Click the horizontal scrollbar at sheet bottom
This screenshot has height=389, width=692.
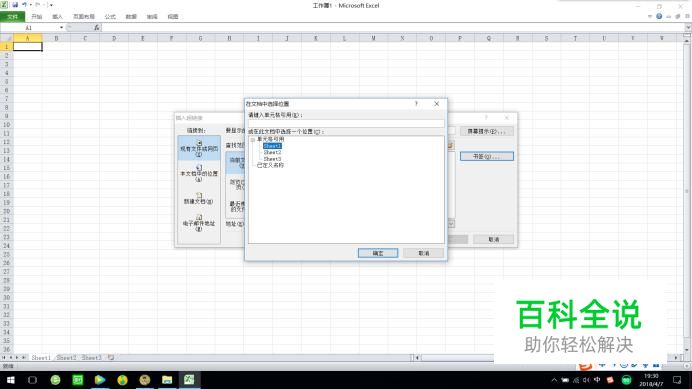click(457, 358)
